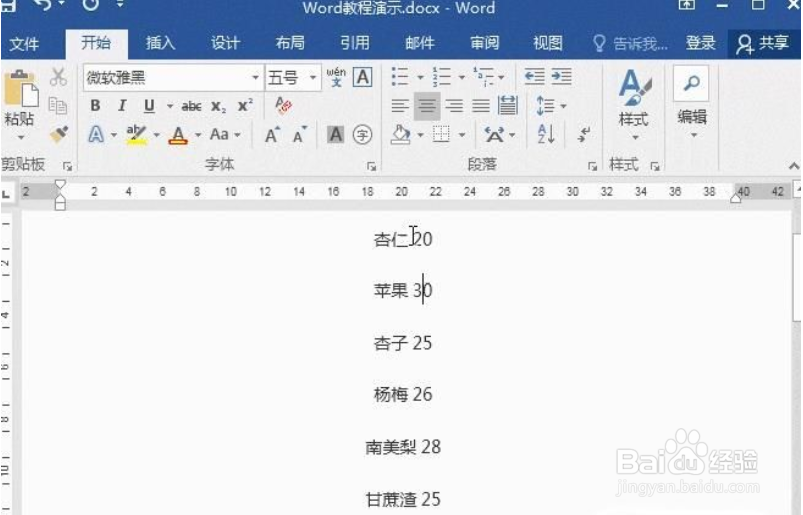Screen dimensions: 803x515
Task: Open line spacing dropdown
Action: click(x=551, y=106)
